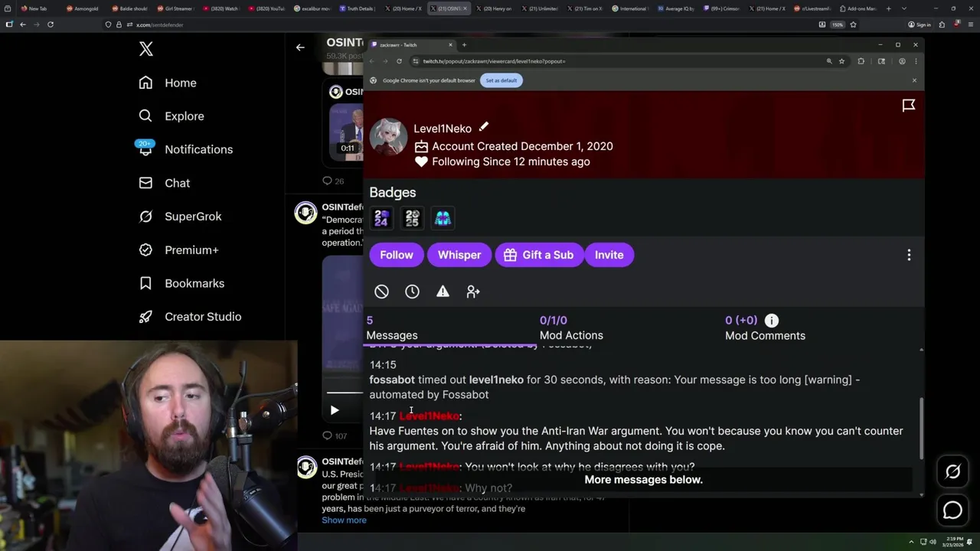
Task: Select the Mod Comments tab
Action: pyautogui.click(x=765, y=328)
